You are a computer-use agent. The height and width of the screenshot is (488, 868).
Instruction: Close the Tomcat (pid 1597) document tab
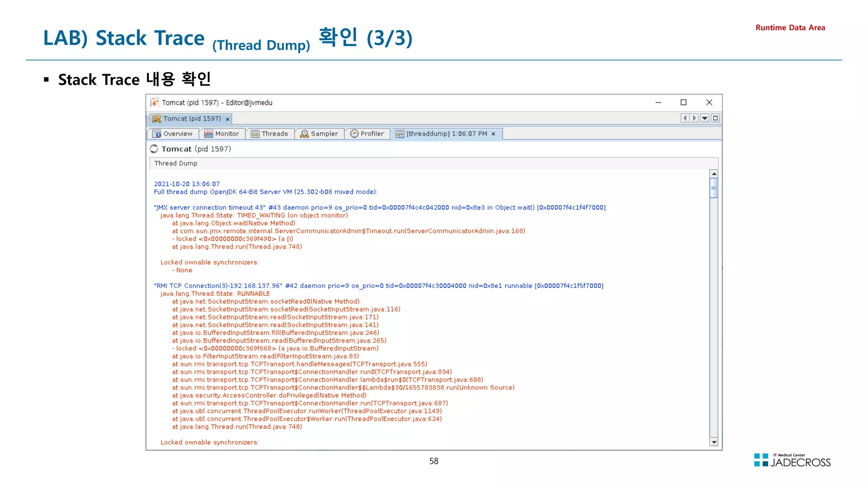pyautogui.click(x=228, y=119)
